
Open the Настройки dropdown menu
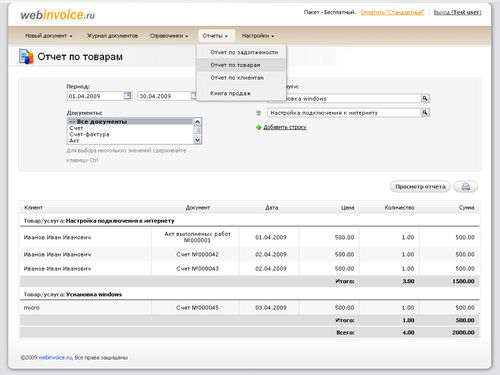pyautogui.click(x=258, y=36)
